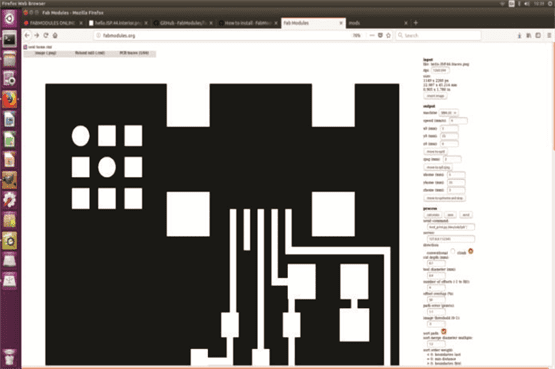Switch to hello.ISP.44.interior.png tab
Image resolution: width=555 pixels, height=369 pixels.
click(x=118, y=23)
